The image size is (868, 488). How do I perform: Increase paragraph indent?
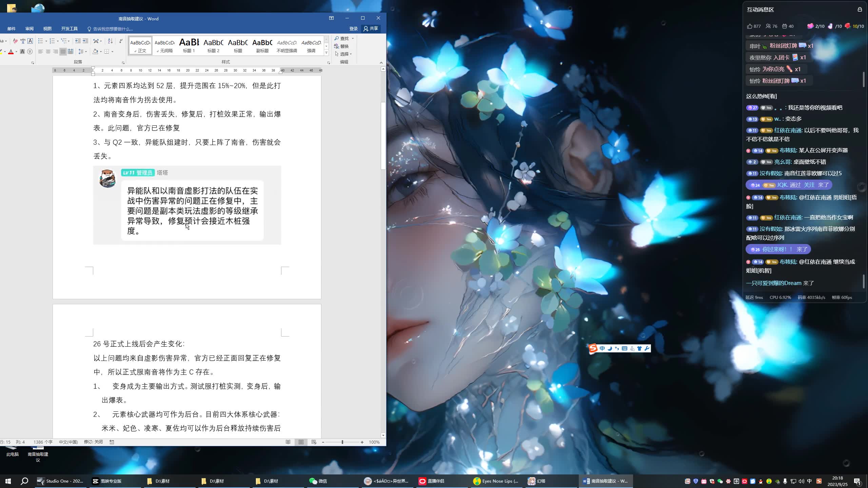(85, 41)
